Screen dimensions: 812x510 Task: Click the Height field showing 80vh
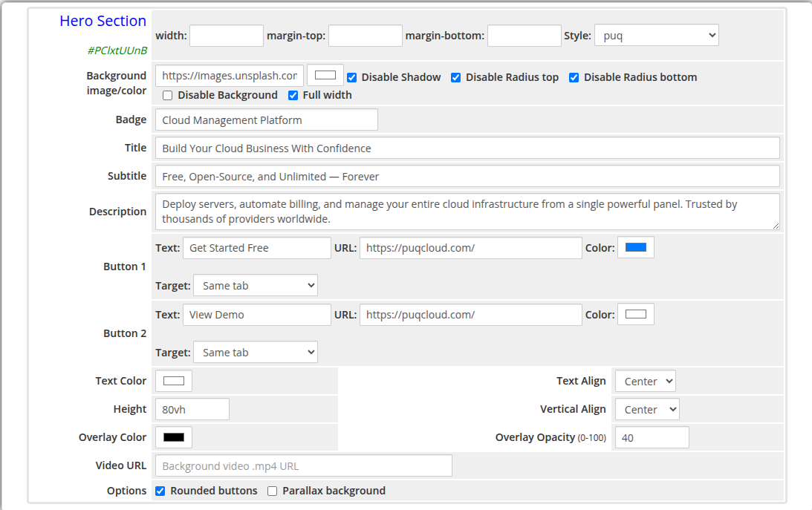[192, 409]
